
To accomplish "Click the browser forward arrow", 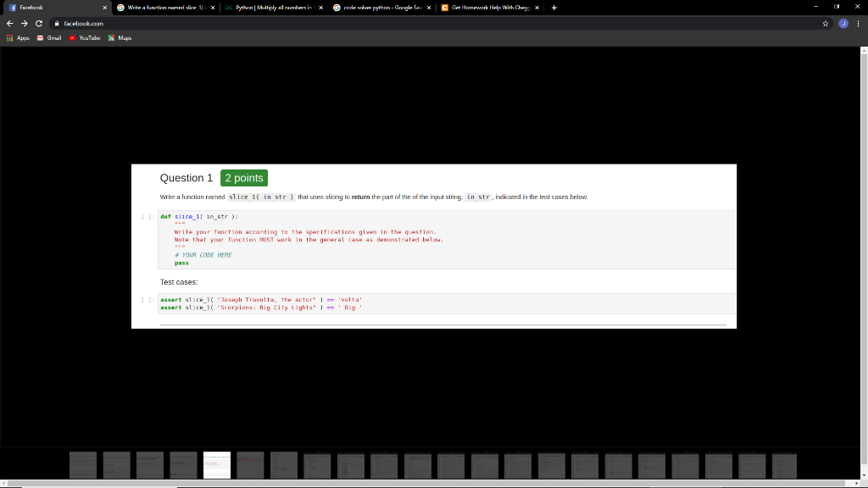I will [25, 23].
